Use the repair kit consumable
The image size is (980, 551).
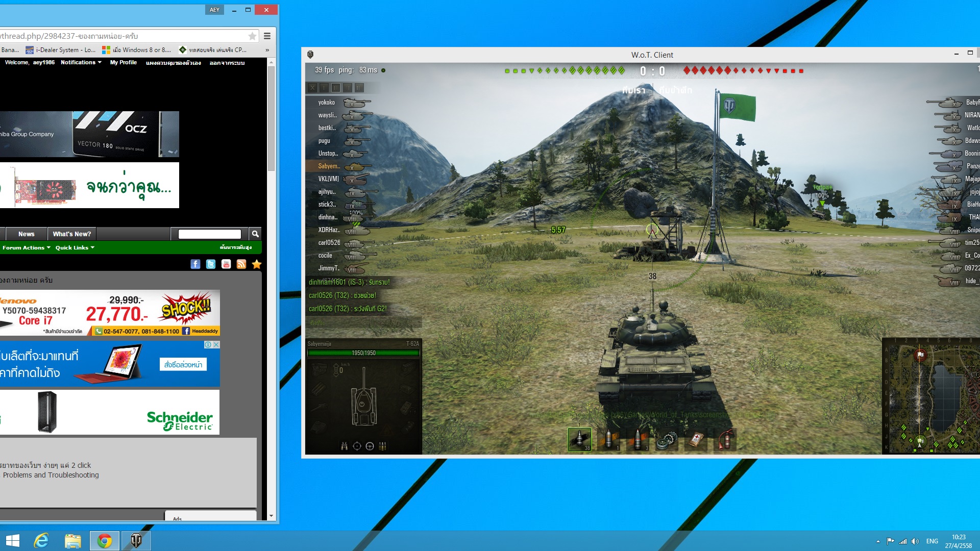[667, 439]
